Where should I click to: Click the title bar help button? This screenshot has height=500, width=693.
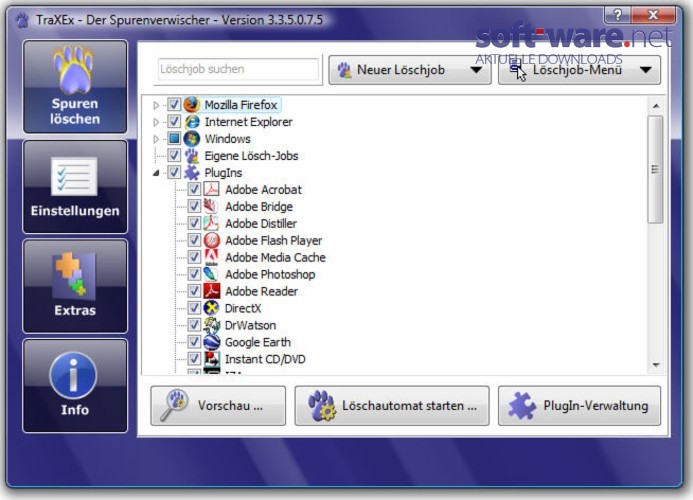617,15
